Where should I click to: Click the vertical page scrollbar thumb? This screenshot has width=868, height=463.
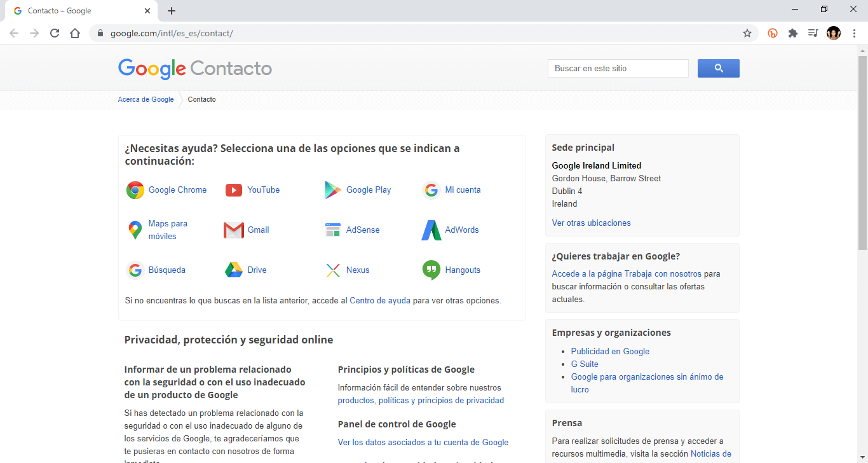(x=862, y=153)
